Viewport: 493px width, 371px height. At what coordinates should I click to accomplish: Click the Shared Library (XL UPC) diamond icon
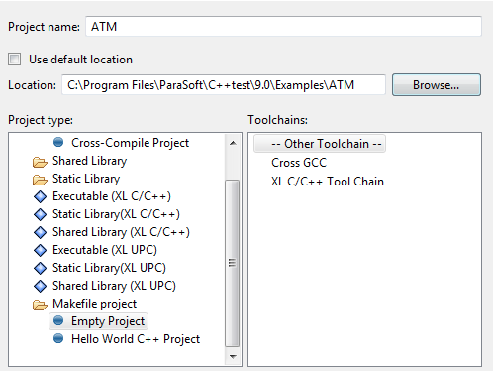(40, 286)
